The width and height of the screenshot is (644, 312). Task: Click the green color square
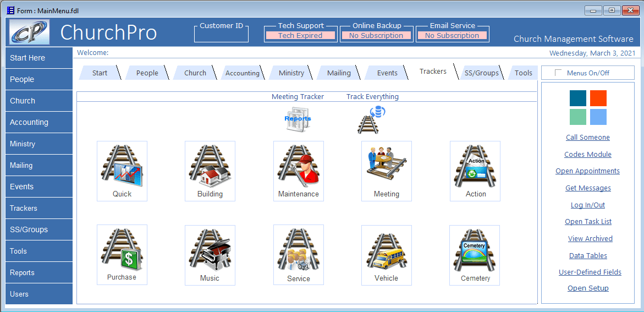pos(577,117)
